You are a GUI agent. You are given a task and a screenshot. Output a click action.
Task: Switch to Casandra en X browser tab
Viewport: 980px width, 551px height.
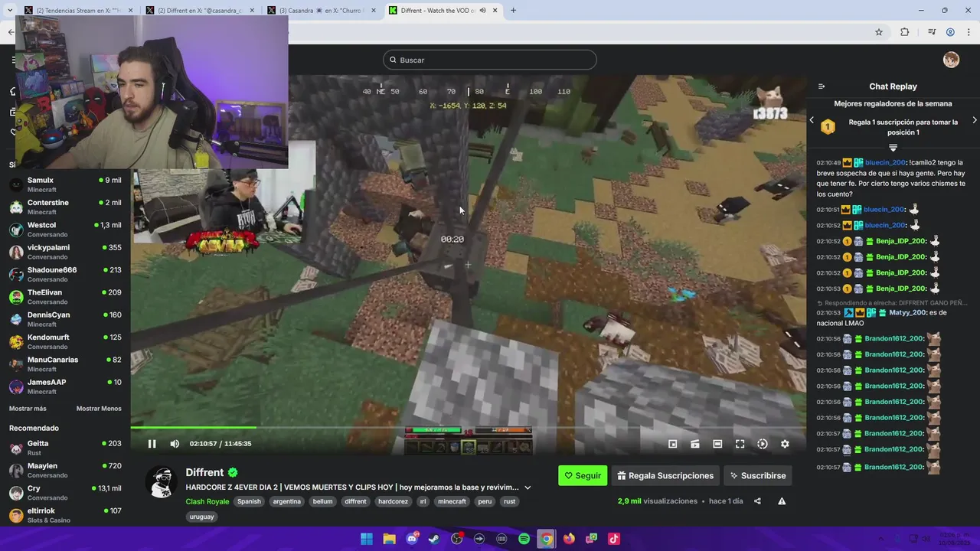pos(322,11)
